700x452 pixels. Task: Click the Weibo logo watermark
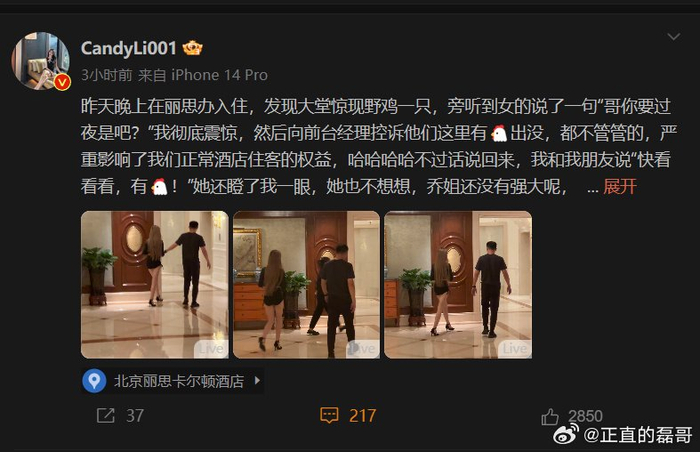point(566,434)
